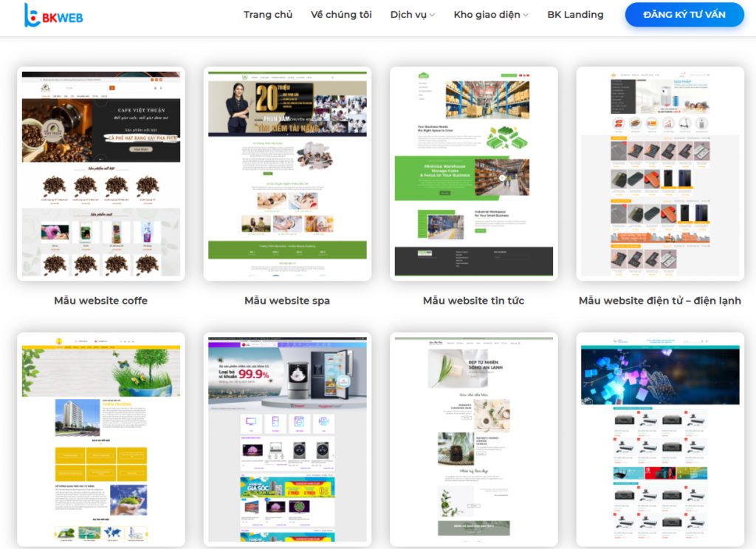Click the Mẫu website tin tức title

473,301
